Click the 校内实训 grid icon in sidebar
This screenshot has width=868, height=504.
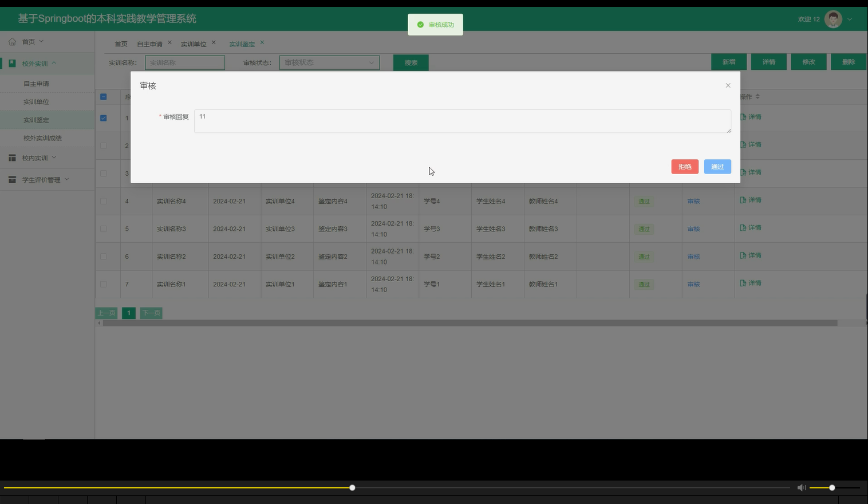point(12,157)
